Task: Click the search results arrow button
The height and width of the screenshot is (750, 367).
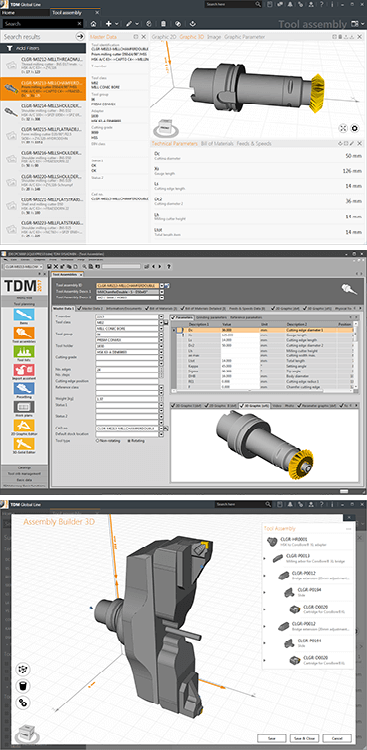Action: click(79, 36)
